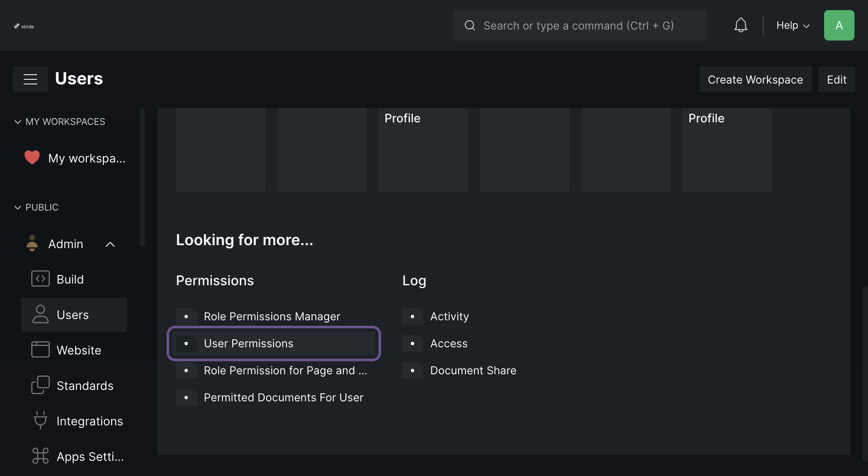868x476 pixels.
Task: Open the Activity log link
Action: (449, 316)
